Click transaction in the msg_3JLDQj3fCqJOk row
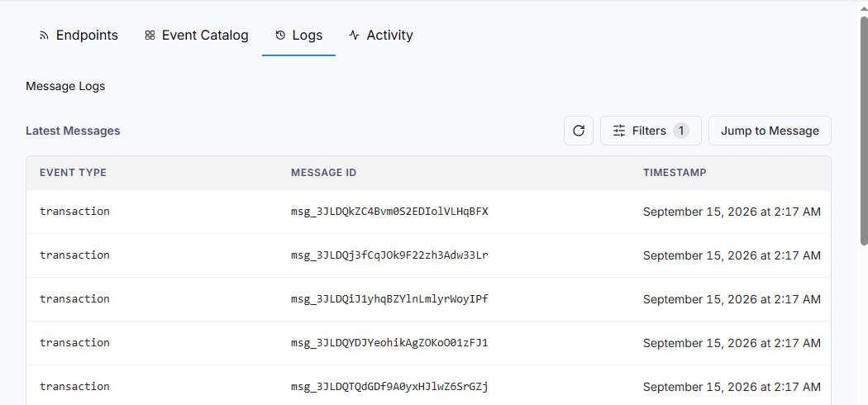This screenshot has width=868, height=405. [74, 255]
